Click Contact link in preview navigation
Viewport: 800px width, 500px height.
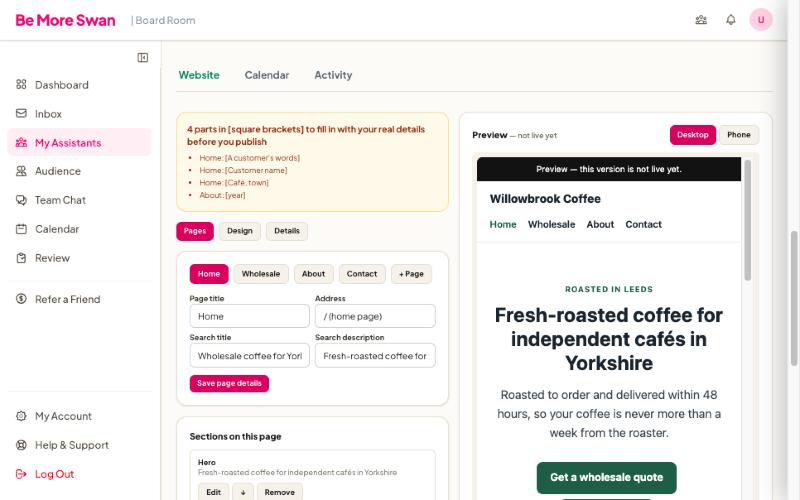click(x=643, y=224)
